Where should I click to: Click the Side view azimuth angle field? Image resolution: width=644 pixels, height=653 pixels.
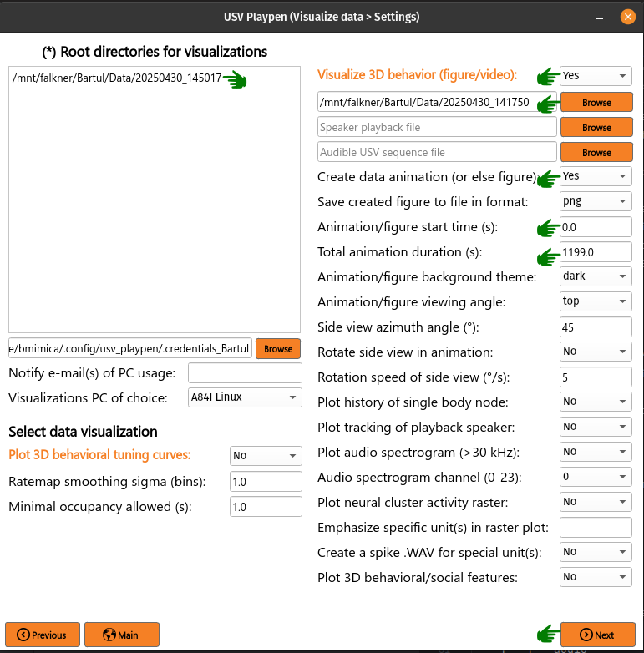pyautogui.click(x=596, y=326)
